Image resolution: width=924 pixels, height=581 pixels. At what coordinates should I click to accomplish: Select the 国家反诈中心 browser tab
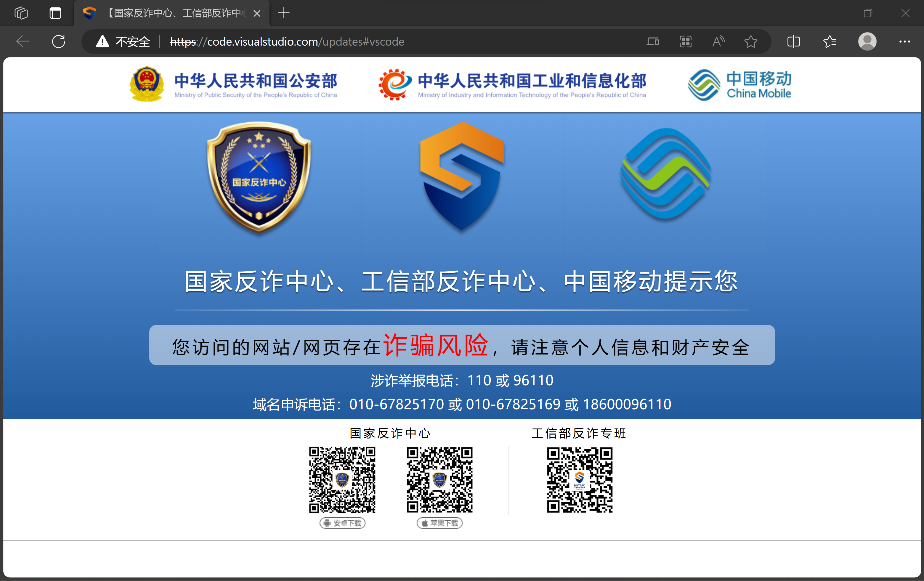click(x=172, y=13)
